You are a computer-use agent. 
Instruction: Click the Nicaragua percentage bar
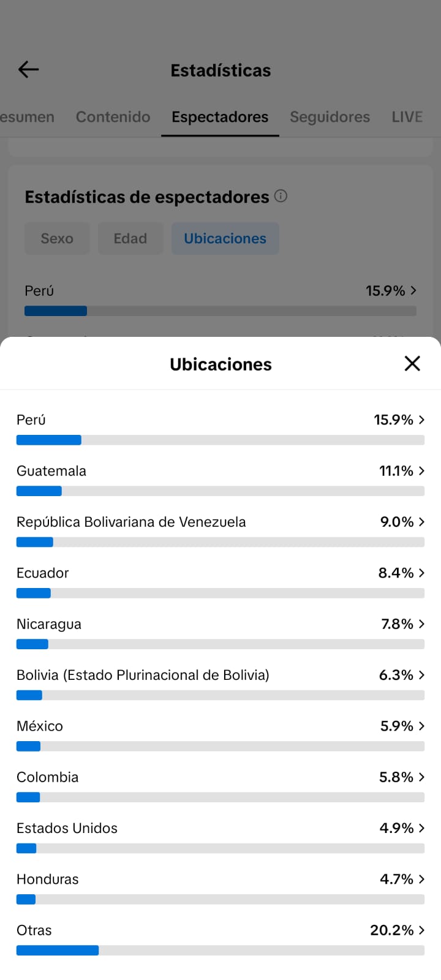coord(221,644)
